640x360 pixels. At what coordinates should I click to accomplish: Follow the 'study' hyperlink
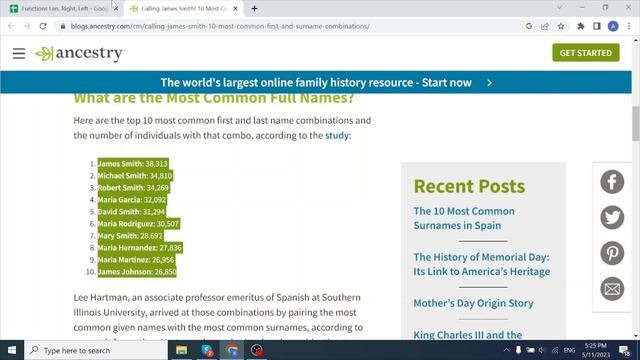click(x=337, y=136)
